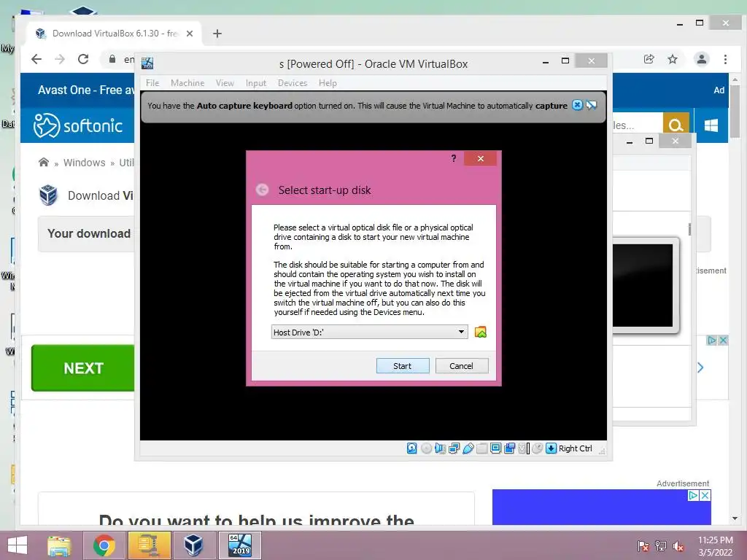Click the AdChoices icon on blue banner
Screen dimensions: 747x560
[694, 495]
